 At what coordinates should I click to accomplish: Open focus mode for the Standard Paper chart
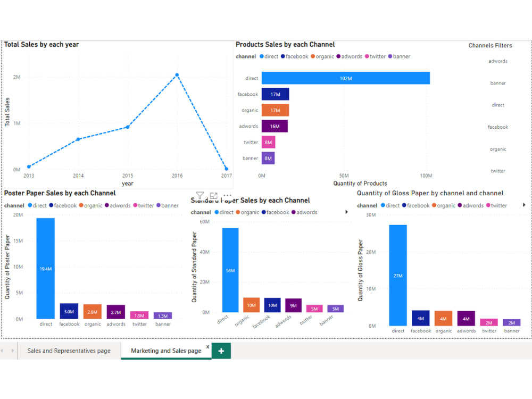[214, 196]
